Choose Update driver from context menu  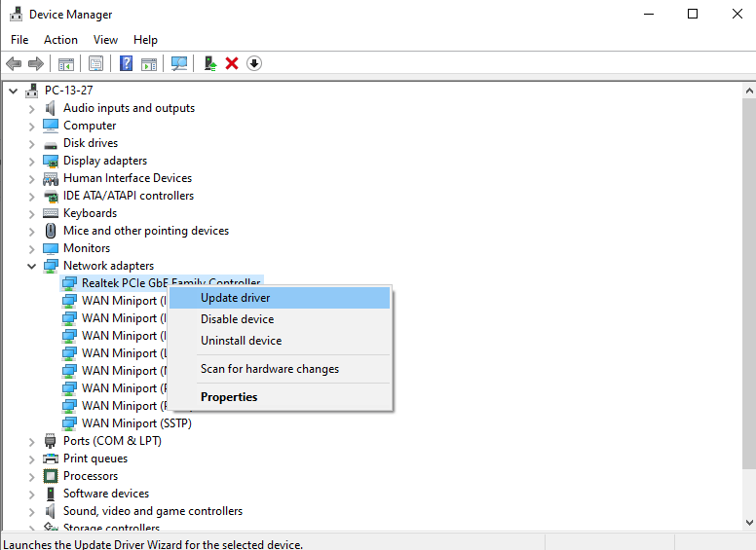click(235, 298)
